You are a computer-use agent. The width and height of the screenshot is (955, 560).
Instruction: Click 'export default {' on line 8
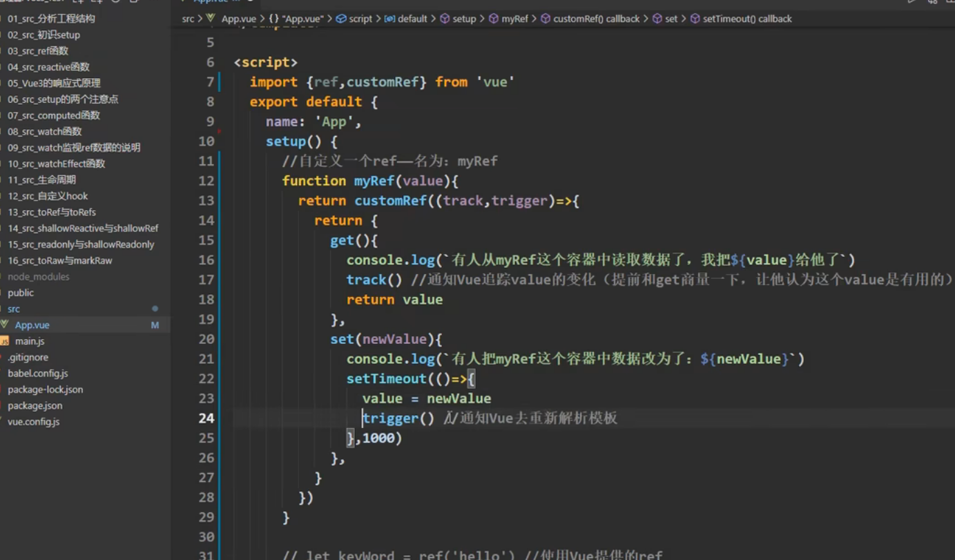(314, 102)
